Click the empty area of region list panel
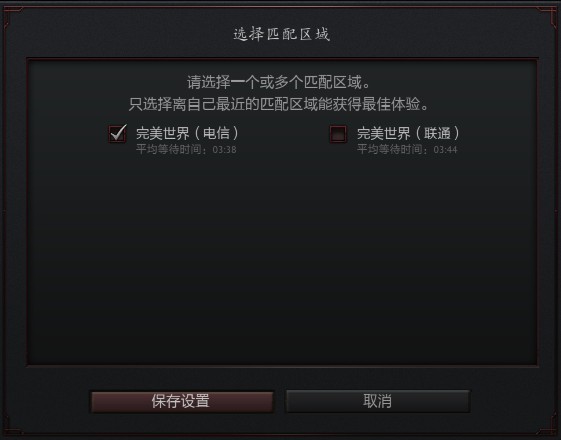The image size is (561, 440). pos(281,258)
